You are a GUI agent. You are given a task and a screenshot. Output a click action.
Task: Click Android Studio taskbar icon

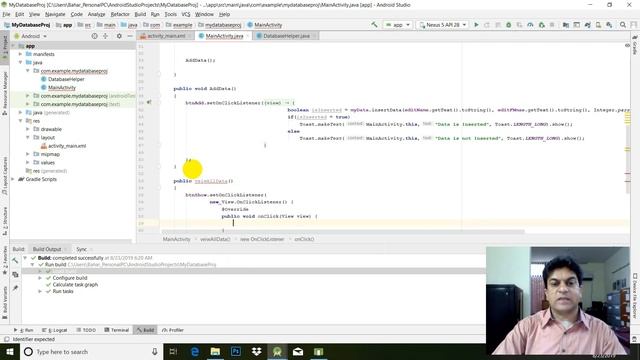tap(277, 351)
